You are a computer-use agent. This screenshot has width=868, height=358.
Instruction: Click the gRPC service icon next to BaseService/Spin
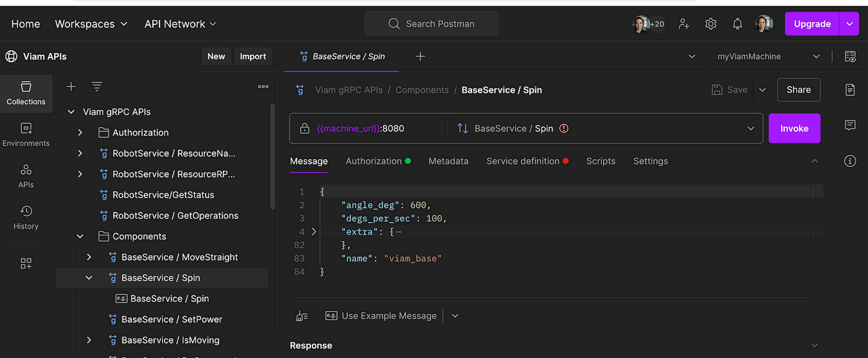[111, 278]
